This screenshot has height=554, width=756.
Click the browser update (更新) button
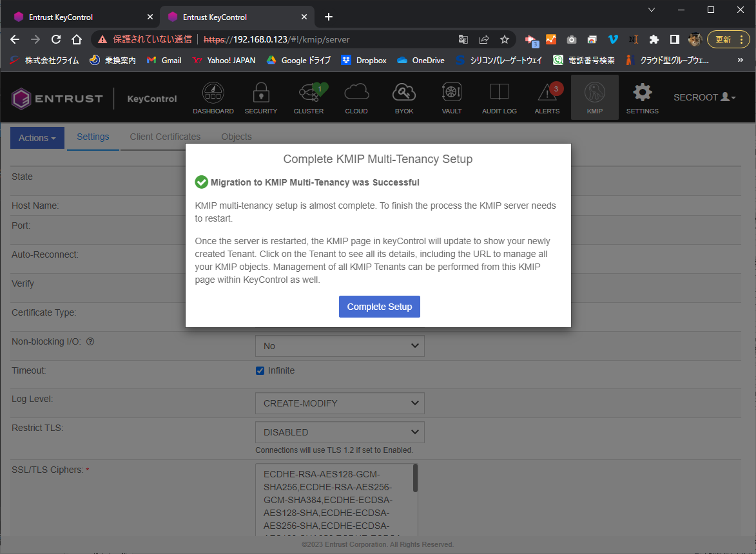coord(728,39)
